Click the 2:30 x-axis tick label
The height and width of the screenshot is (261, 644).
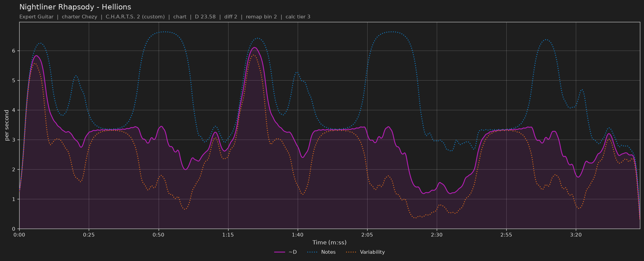click(x=436, y=235)
